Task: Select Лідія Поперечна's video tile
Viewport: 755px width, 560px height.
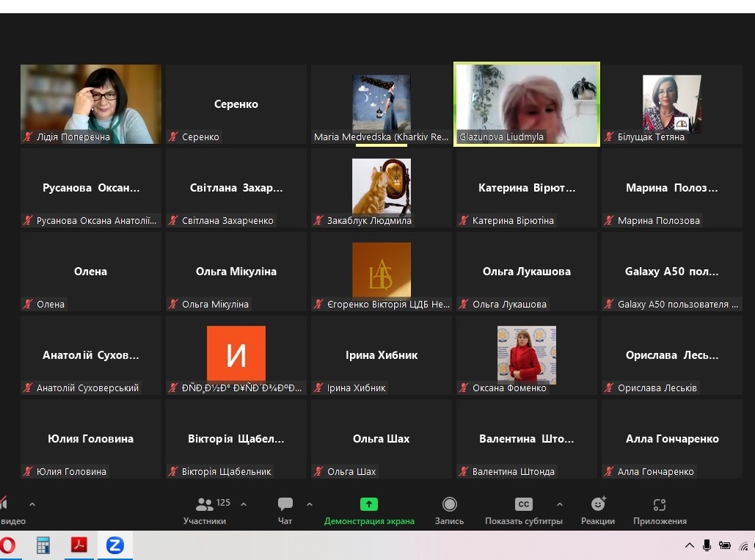Action: [x=91, y=103]
